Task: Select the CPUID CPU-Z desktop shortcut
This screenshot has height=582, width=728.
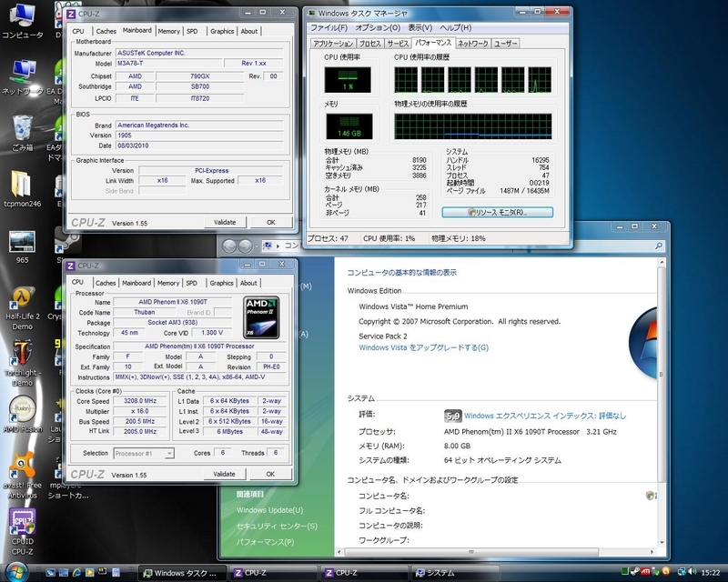Action: point(22,532)
